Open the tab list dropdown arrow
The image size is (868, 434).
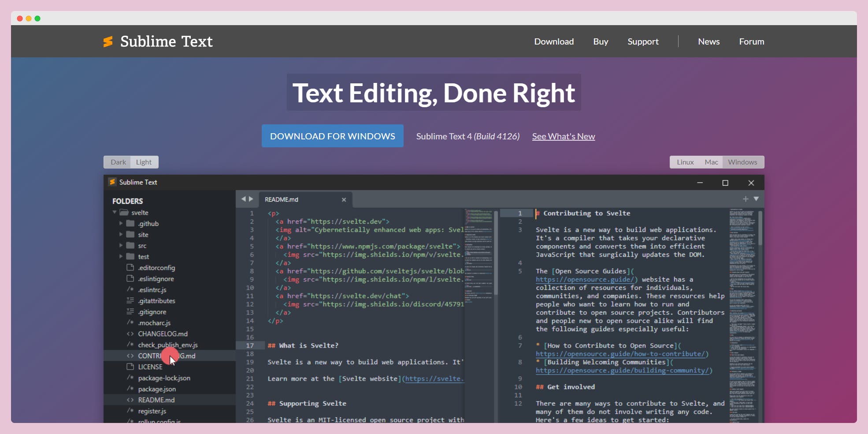click(x=756, y=199)
